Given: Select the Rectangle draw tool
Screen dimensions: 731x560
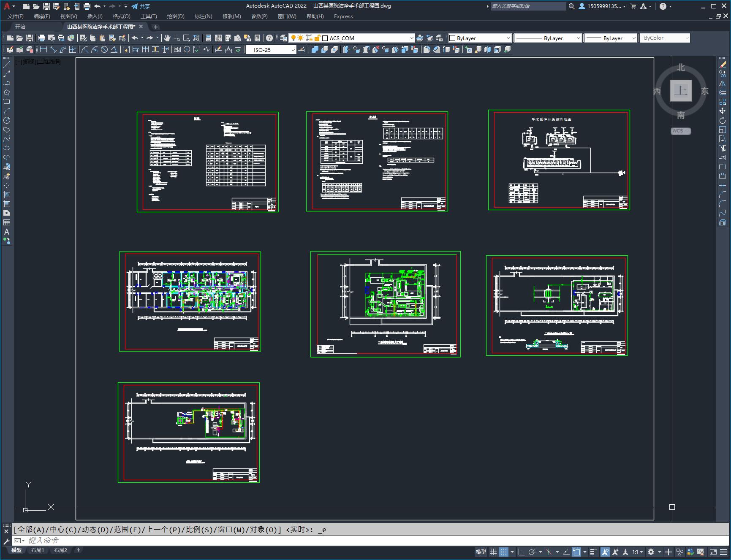Looking at the screenshot, I should 6,102.
